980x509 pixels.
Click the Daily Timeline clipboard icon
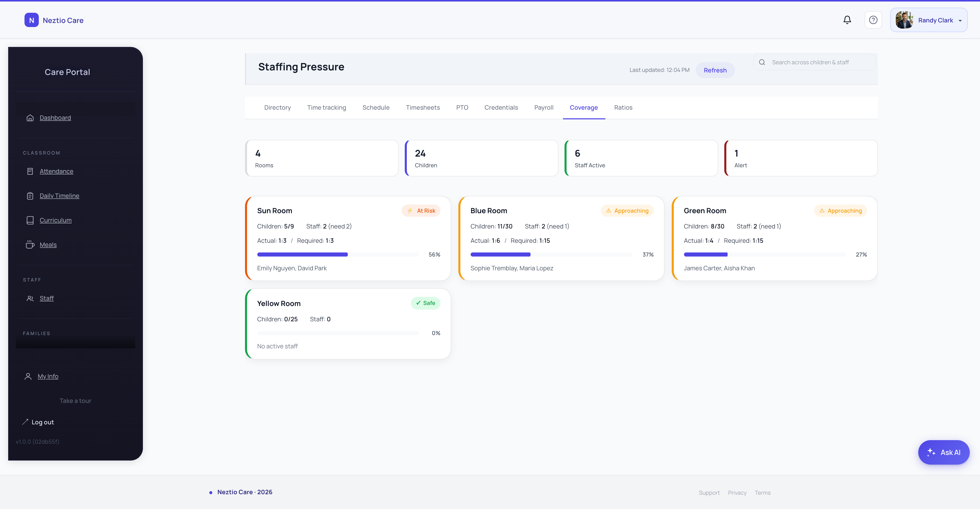point(30,196)
